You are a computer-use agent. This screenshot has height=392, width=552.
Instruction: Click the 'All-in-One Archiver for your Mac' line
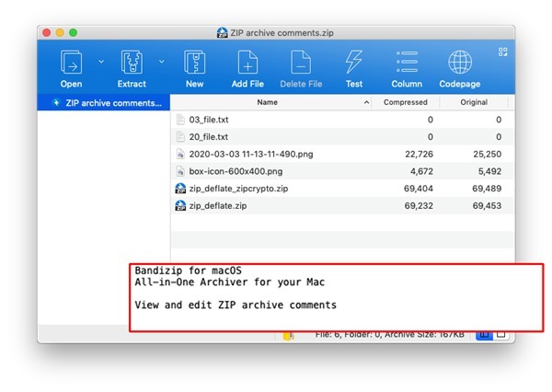click(x=229, y=282)
